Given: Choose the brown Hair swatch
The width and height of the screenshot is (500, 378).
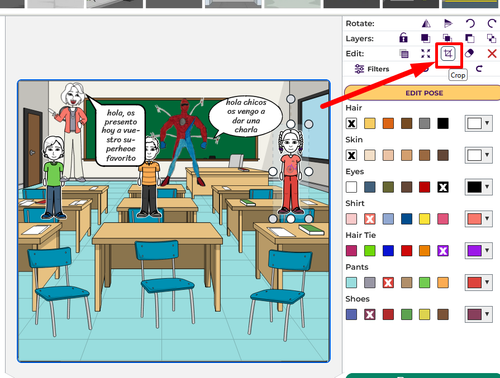Looking at the screenshot, I should pos(406,123).
